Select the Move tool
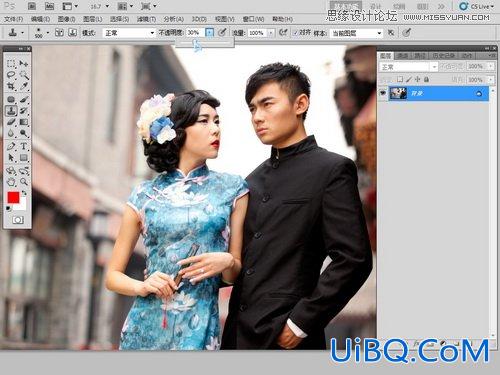Image resolution: width=500 pixels, height=375 pixels. (x=24, y=64)
